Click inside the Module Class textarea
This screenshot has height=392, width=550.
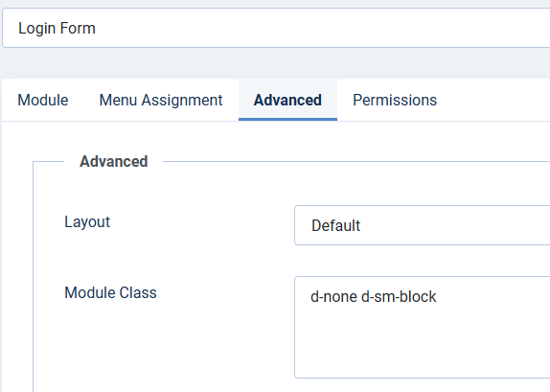(x=422, y=328)
